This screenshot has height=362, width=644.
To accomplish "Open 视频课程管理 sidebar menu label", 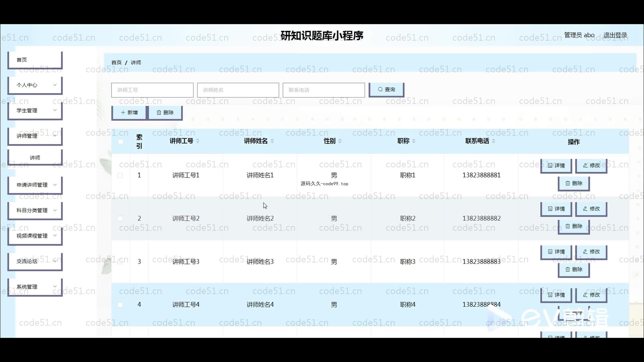I will 32,236.
